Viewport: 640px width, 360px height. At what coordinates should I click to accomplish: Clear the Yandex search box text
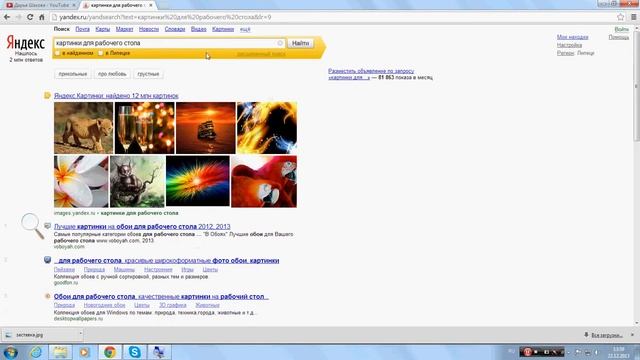pos(280,43)
